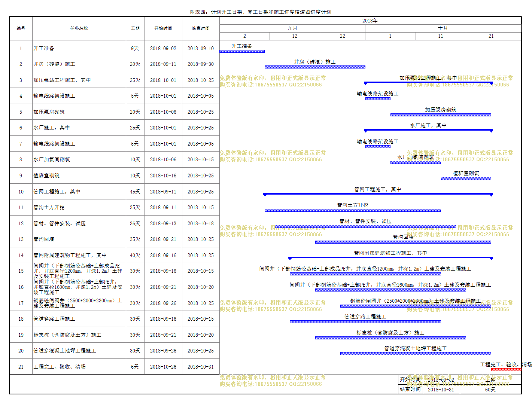Select task 加压泵房砌筑 in table row 5
This screenshot has width=532, height=403.
click(x=49, y=112)
